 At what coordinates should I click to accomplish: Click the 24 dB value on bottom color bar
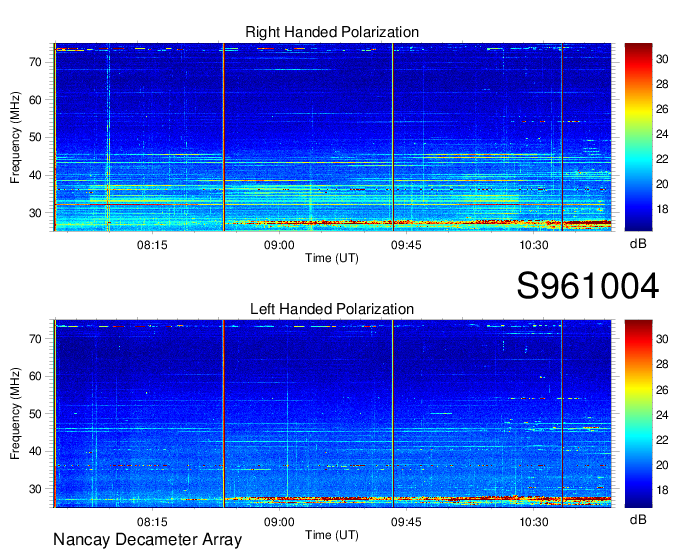pyautogui.click(x=662, y=415)
